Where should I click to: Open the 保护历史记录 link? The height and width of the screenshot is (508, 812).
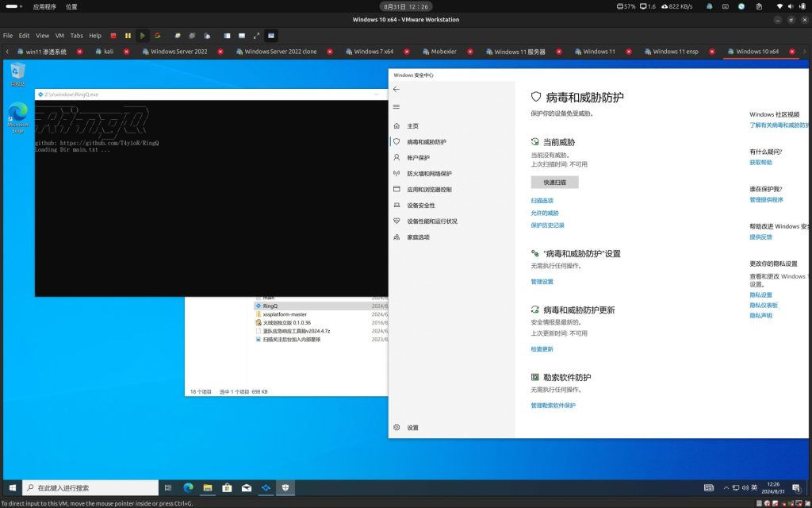coord(547,225)
